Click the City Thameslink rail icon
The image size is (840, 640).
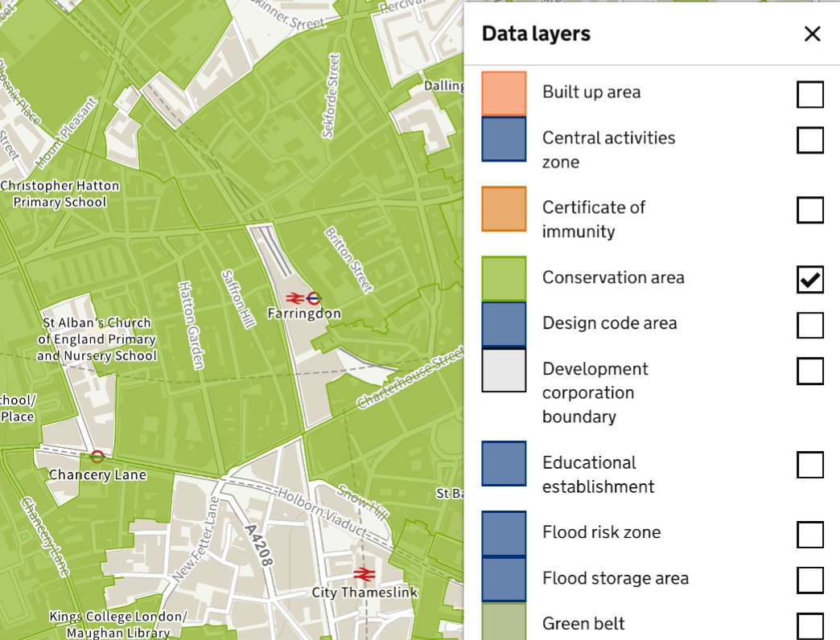tap(364, 574)
